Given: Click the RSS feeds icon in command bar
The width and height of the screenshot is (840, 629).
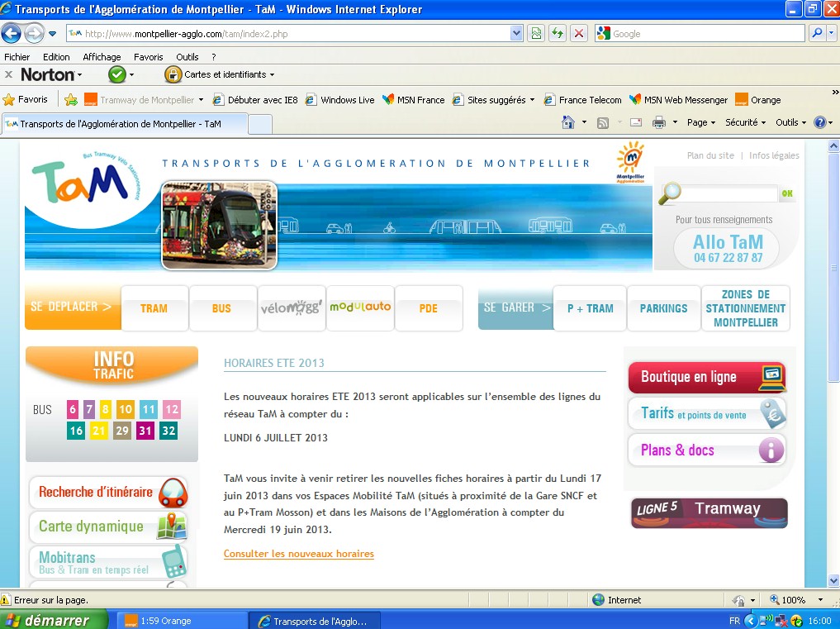Looking at the screenshot, I should (603, 122).
